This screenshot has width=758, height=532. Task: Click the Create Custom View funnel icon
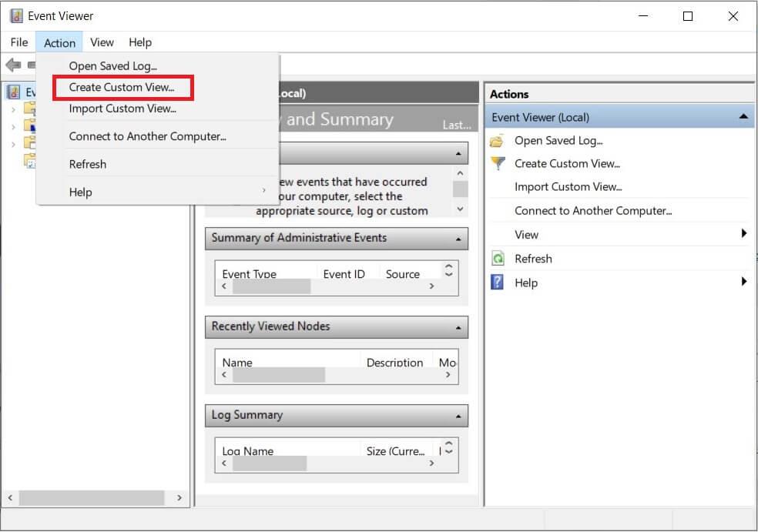pyautogui.click(x=498, y=163)
